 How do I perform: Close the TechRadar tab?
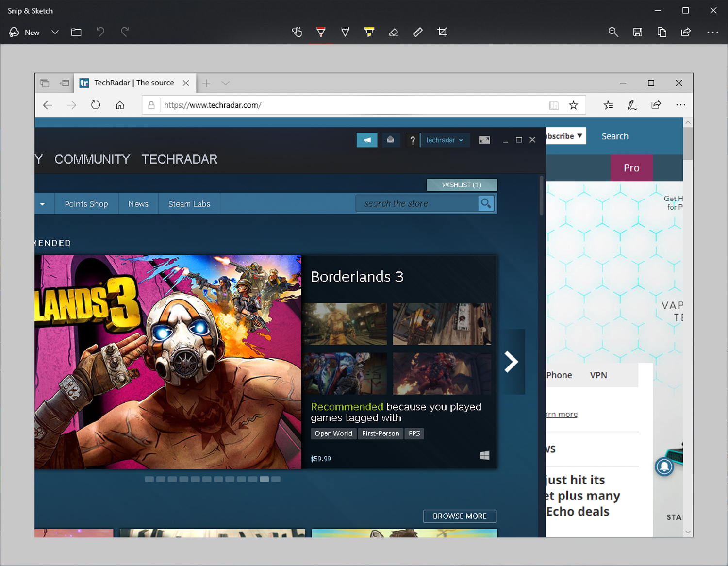pyautogui.click(x=186, y=83)
